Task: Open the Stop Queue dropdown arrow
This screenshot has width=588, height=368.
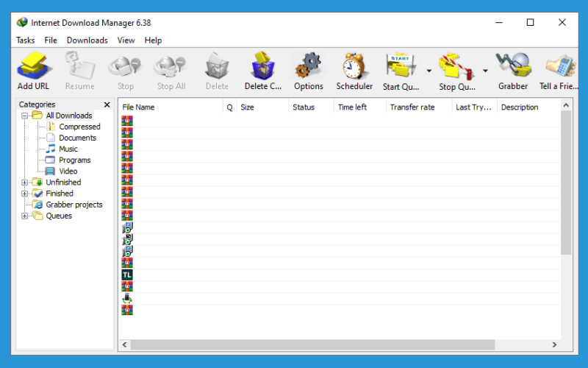Action: coord(485,71)
